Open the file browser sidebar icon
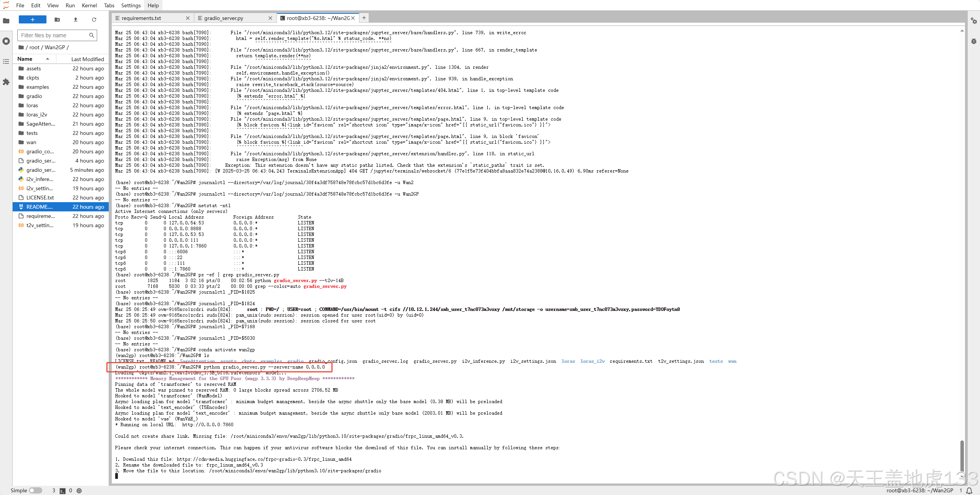The image size is (980, 495). [x=6, y=21]
